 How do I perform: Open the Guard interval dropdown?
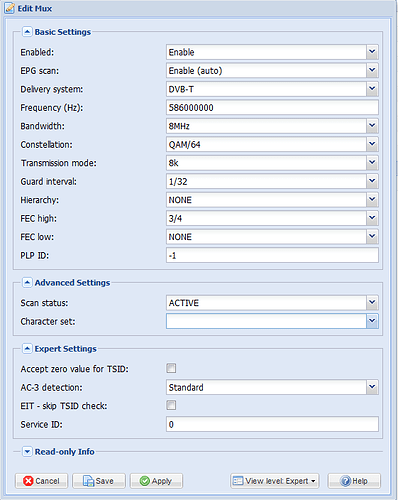click(x=372, y=181)
